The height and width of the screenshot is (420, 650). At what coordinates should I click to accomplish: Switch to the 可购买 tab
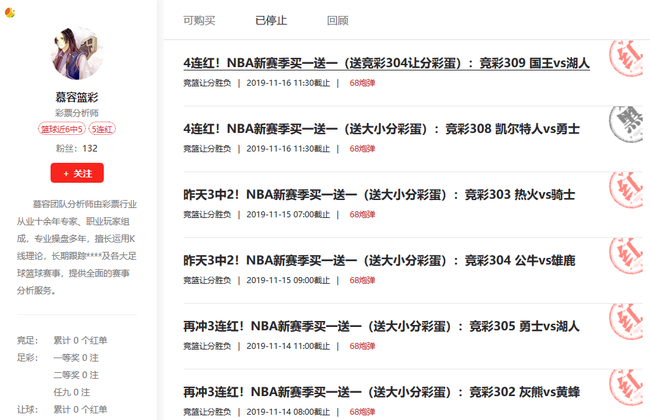click(x=199, y=20)
